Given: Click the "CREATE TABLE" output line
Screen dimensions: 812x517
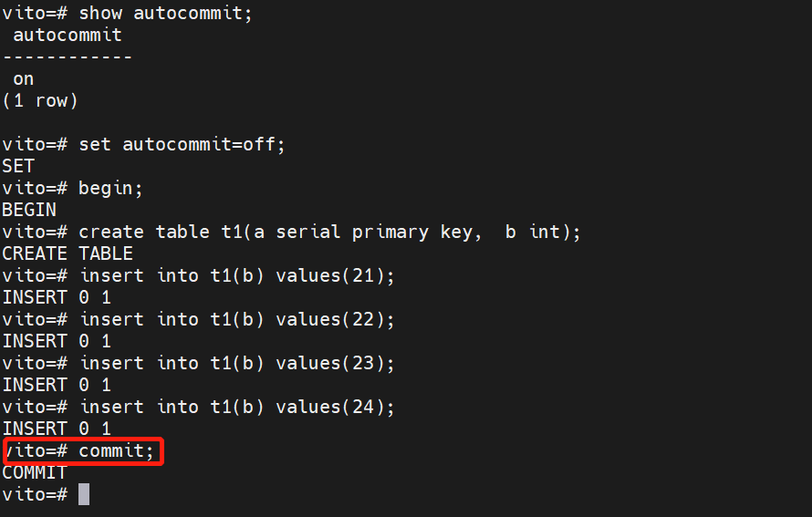Looking at the screenshot, I should (67, 253).
